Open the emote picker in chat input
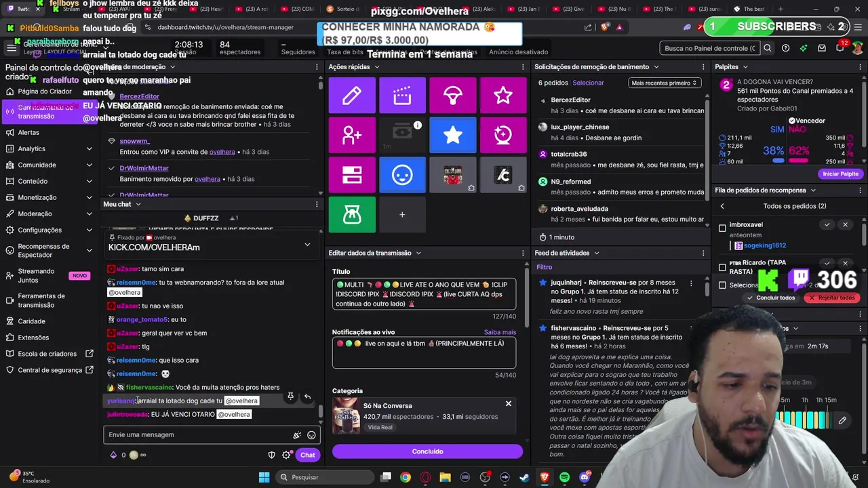 coord(311,435)
